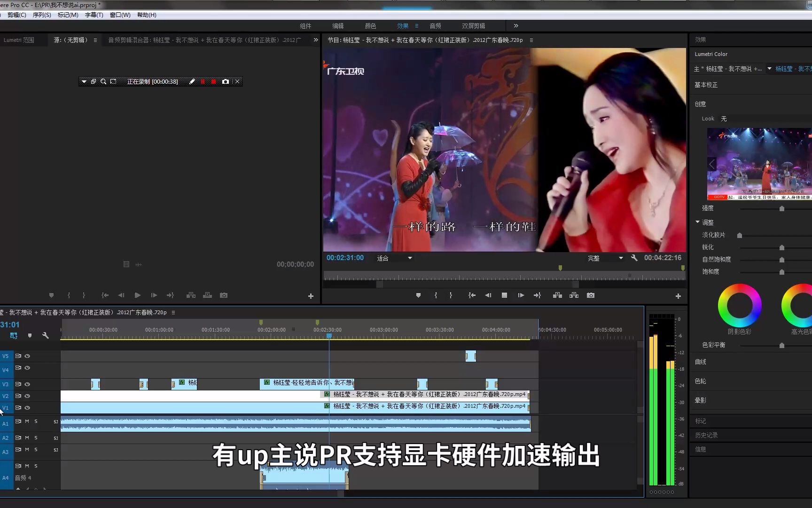Expand the 色轮 section in Lumetri
Viewport: 812px width, 508px height.
[x=701, y=381]
